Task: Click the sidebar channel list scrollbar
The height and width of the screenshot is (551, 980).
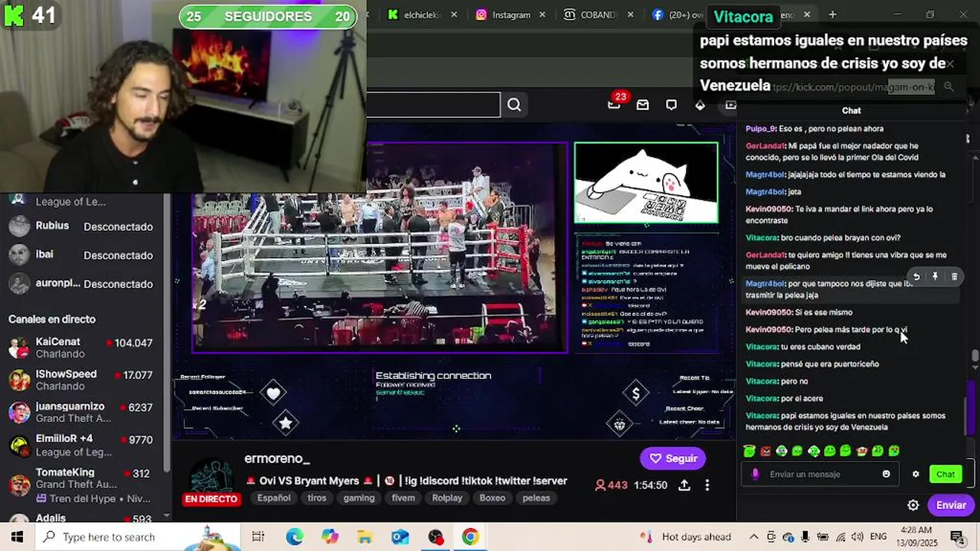Action: 166,331
